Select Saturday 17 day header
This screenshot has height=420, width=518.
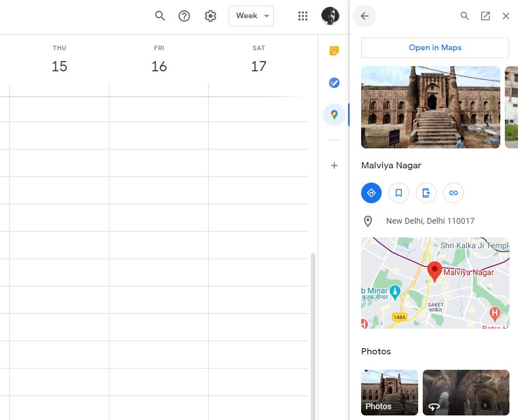pos(258,59)
